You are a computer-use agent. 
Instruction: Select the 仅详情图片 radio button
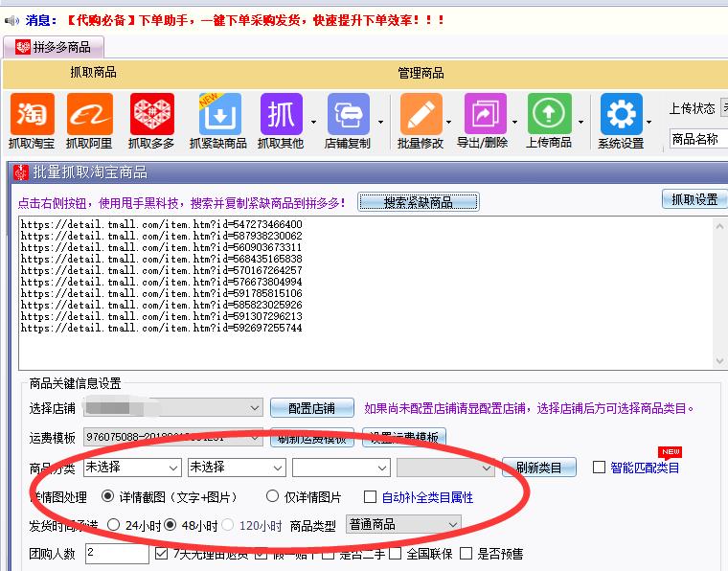pos(273,496)
